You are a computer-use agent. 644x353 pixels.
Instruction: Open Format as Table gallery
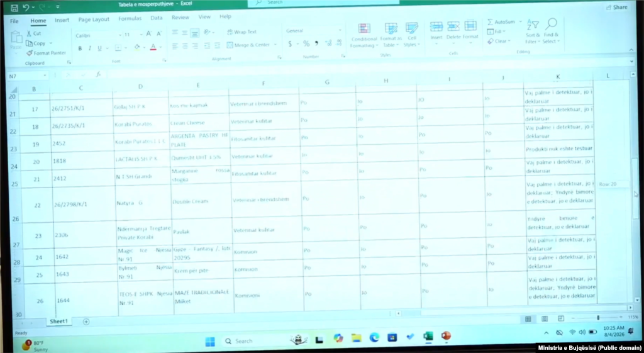click(x=390, y=35)
